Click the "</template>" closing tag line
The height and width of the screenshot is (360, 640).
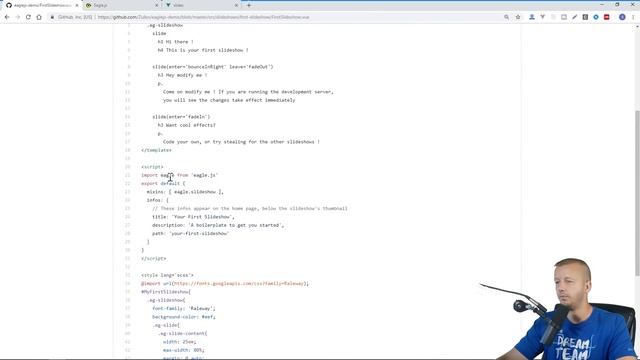pyautogui.click(x=156, y=150)
